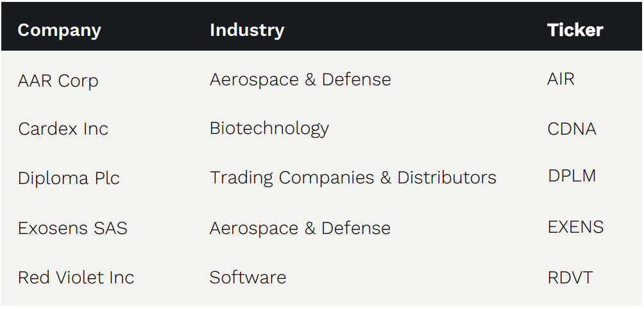Click the word Violet in Red Violet Inc
The image size is (644, 309).
click(76, 278)
